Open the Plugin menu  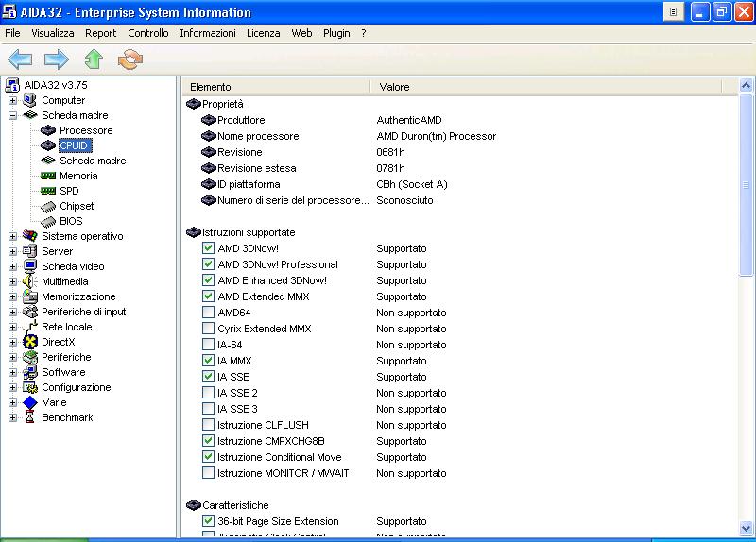pos(336,33)
